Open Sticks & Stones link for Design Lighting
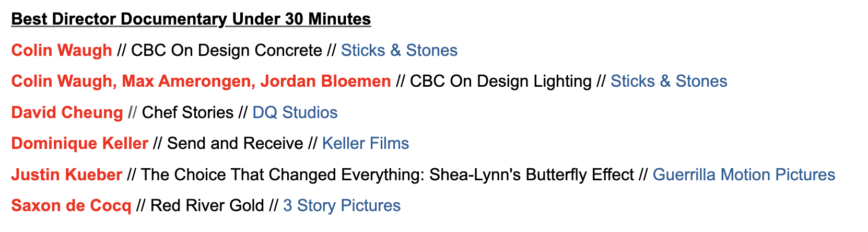The image size is (868, 232). point(668,81)
